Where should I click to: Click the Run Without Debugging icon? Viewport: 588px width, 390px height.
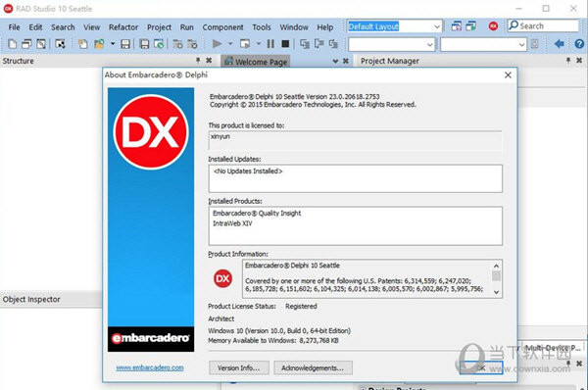tap(245, 44)
